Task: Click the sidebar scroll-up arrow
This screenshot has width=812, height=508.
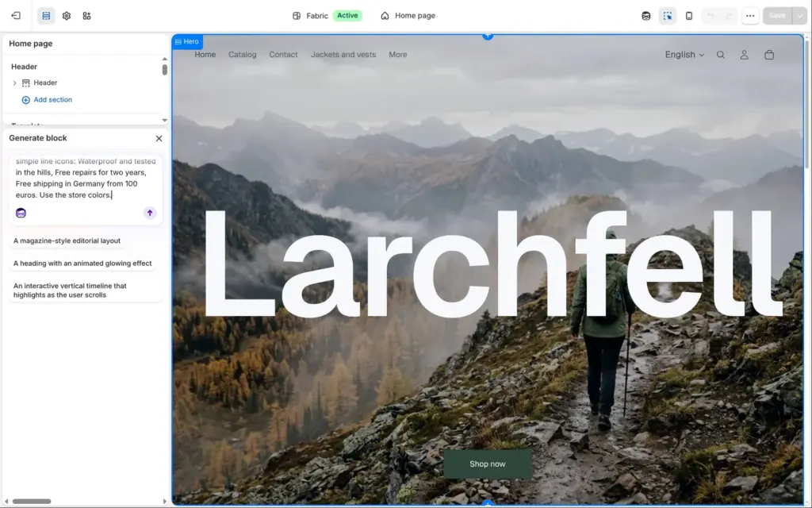Action: click(165, 59)
